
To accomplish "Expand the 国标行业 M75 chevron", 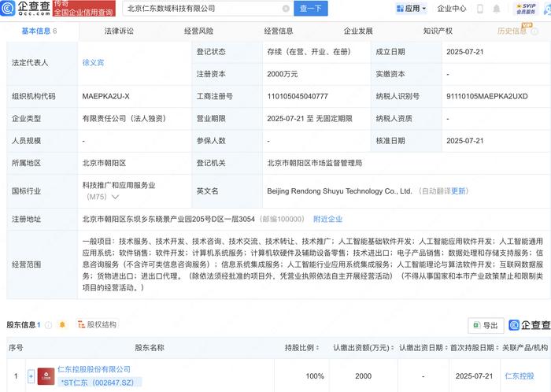I will (x=115, y=197).
